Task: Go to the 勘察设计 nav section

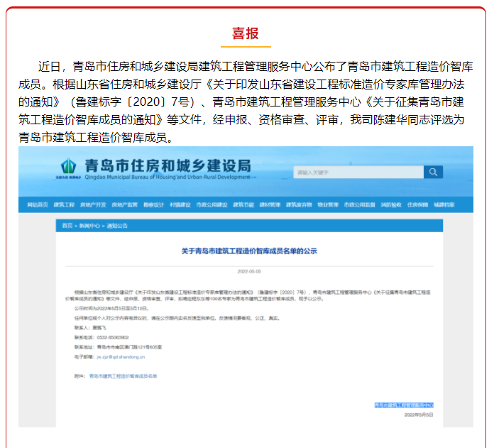Action: [154, 205]
